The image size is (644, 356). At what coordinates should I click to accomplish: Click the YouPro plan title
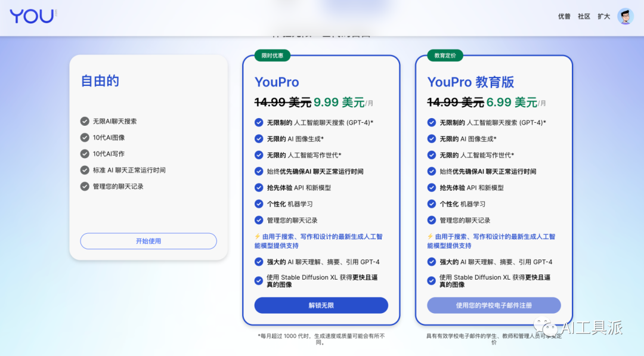277,82
